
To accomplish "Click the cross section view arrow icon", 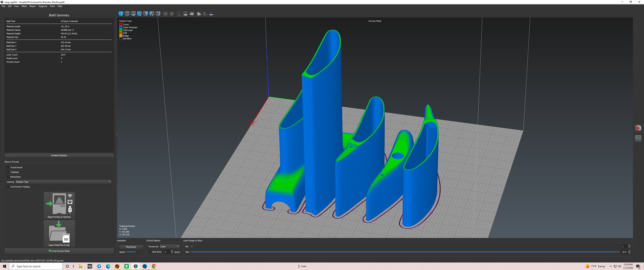I will [211, 14].
